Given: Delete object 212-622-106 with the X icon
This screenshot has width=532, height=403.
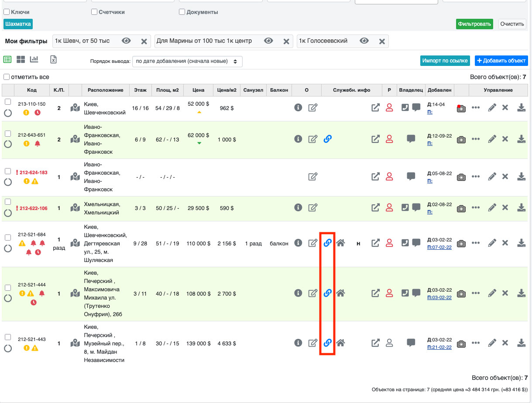Looking at the screenshot, I should click(505, 208).
